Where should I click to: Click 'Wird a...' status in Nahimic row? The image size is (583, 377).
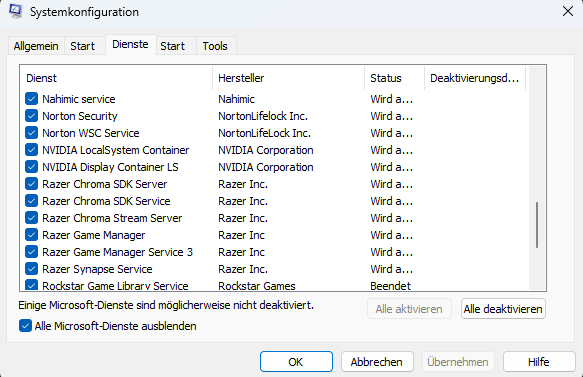pos(392,99)
